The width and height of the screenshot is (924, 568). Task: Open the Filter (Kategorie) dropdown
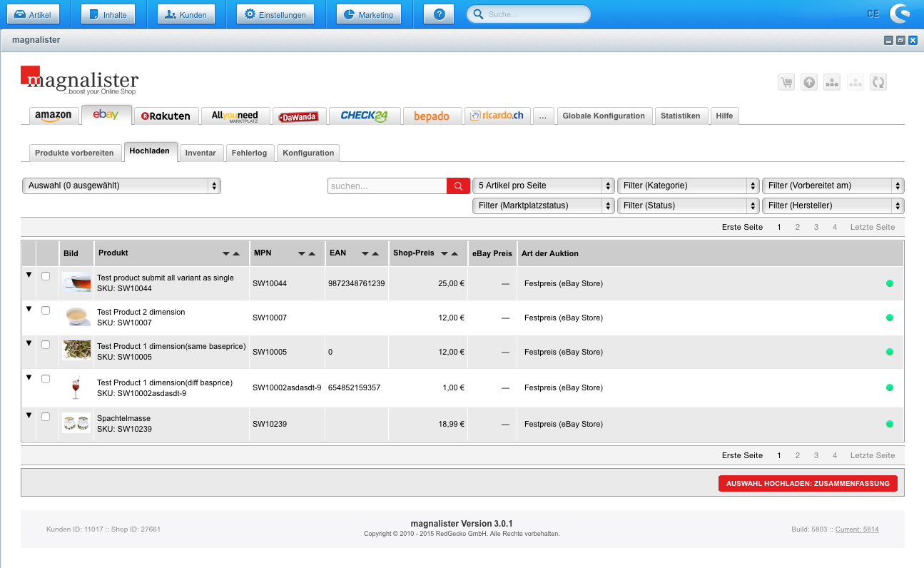689,186
